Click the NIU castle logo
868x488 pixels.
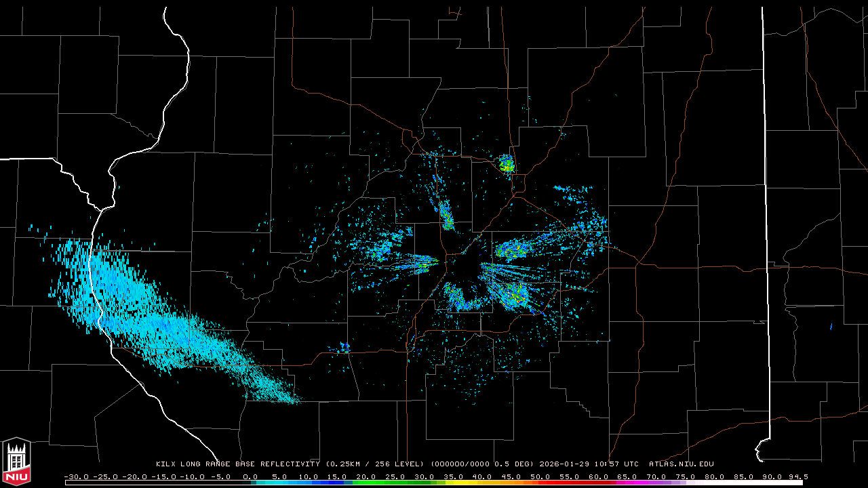(x=16, y=462)
